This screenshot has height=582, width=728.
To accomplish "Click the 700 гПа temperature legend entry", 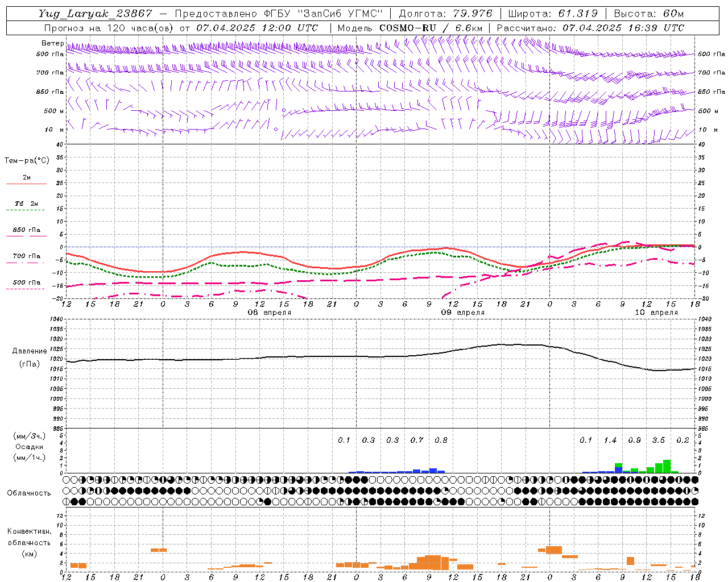I will pyautogui.click(x=26, y=256).
